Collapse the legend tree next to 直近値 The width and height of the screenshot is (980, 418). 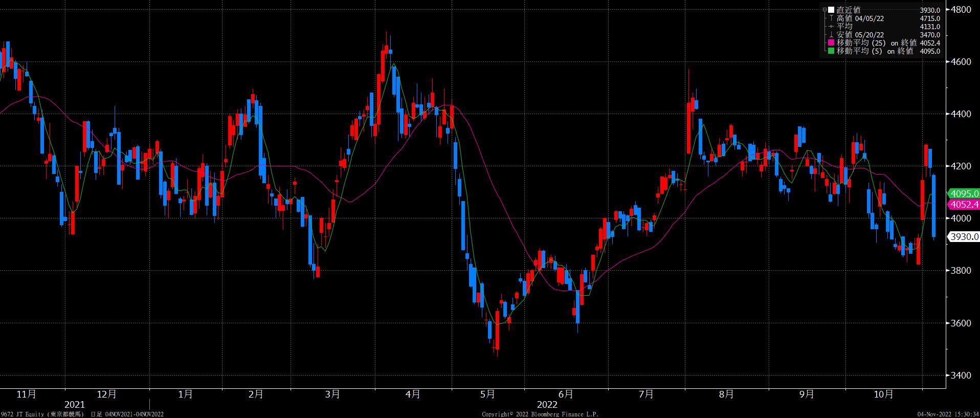click(x=825, y=10)
